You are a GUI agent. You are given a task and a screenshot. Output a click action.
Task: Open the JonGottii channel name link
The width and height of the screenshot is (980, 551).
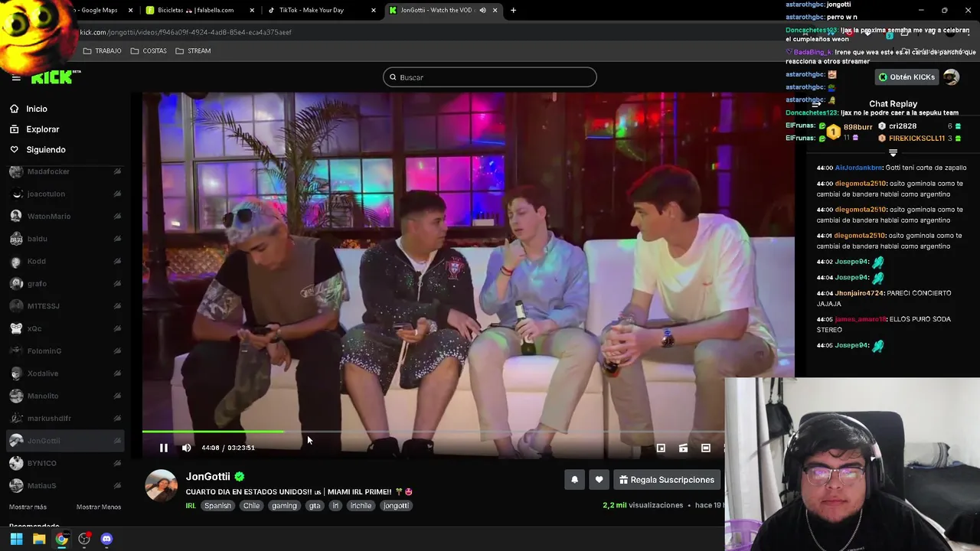pos(207,476)
